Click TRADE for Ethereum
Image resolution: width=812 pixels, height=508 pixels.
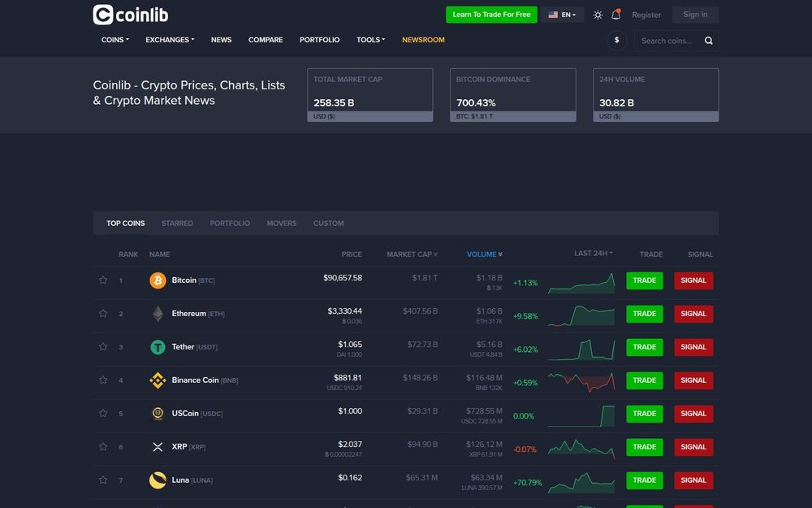point(644,314)
